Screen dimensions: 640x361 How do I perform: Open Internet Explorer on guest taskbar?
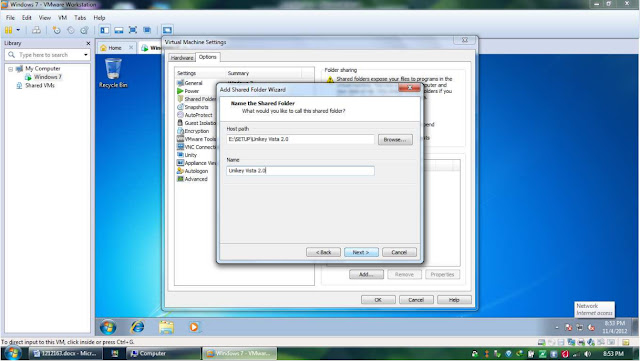[x=138, y=327]
